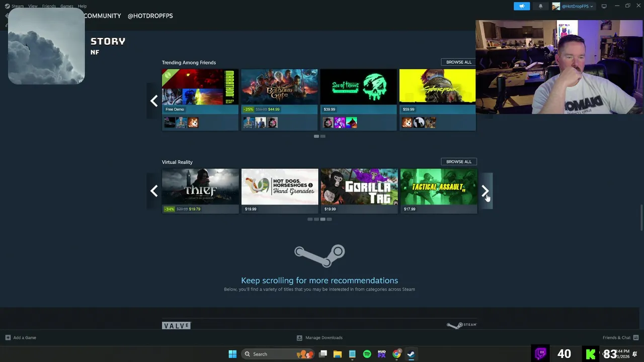This screenshot has width=644, height=362.
Task: Switch to the COMMUNITY tab
Action: pos(102,16)
